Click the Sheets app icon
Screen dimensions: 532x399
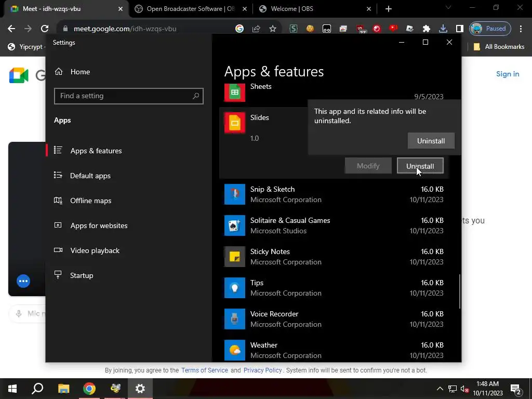coord(234,92)
